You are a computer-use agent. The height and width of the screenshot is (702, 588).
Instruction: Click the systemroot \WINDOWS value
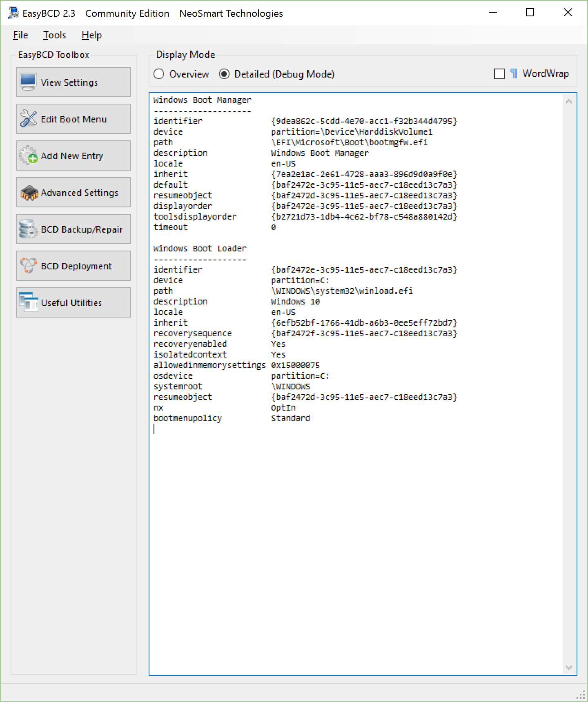click(x=291, y=387)
